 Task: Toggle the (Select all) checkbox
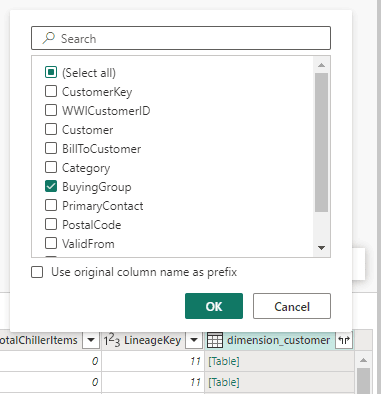(x=51, y=72)
